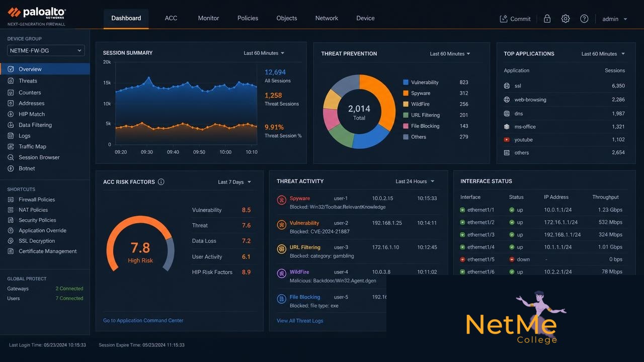Open help via the question mark icon
This screenshot has height=362, width=644.
pyautogui.click(x=584, y=19)
